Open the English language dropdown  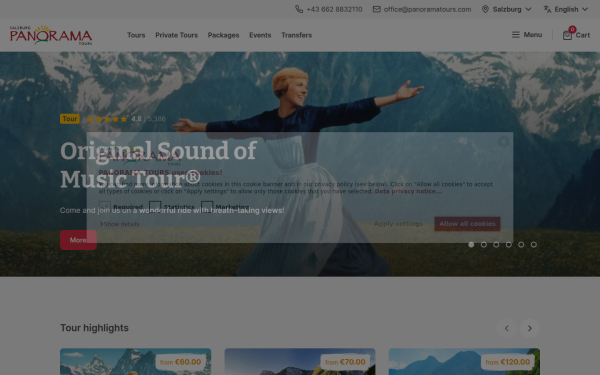[566, 9]
